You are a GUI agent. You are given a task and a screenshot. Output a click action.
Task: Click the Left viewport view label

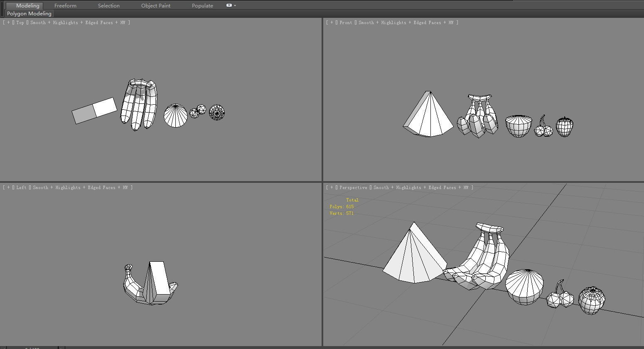tap(21, 188)
